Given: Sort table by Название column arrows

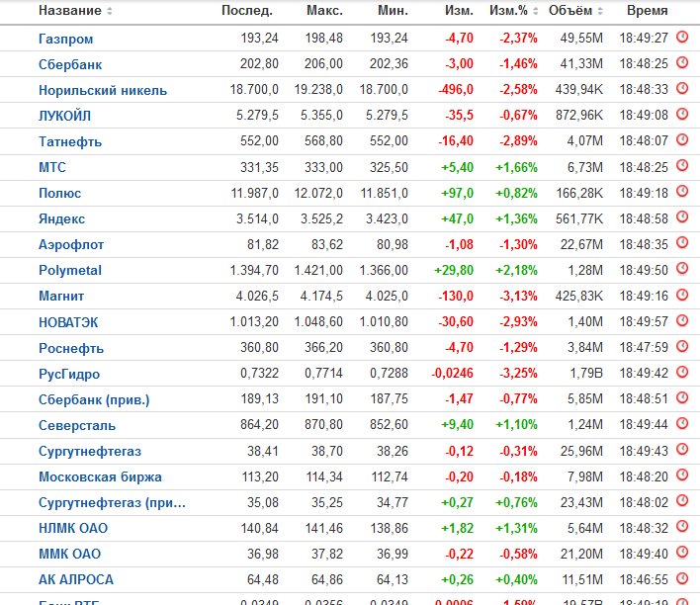Looking at the screenshot, I should (110, 11).
